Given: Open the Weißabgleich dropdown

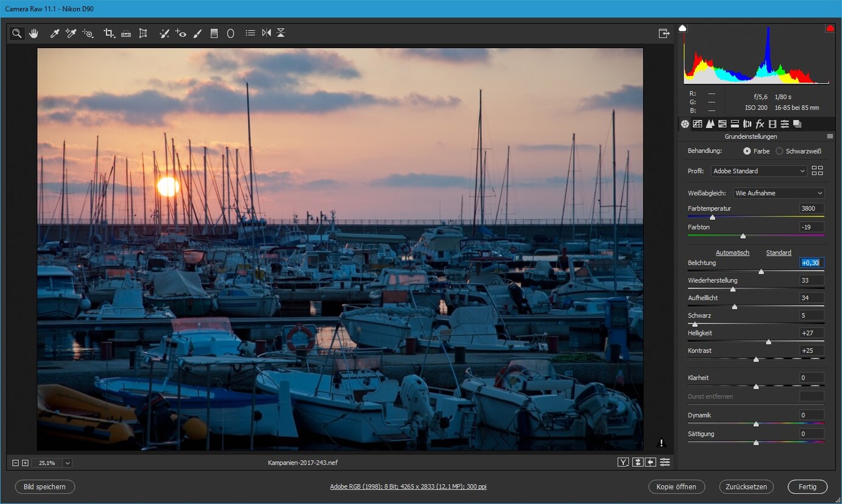Looking at the screenshot, I should 779,192.
